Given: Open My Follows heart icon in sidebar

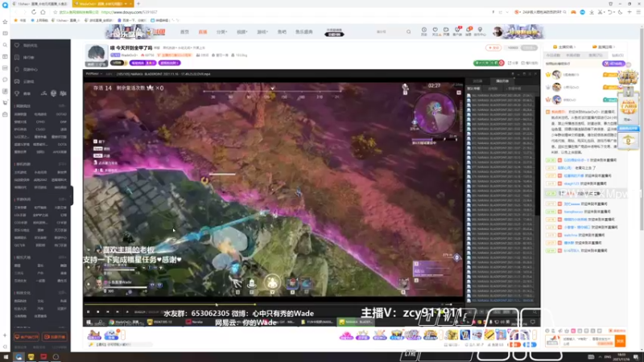Looking at the screenshot, I should point(17,45).
